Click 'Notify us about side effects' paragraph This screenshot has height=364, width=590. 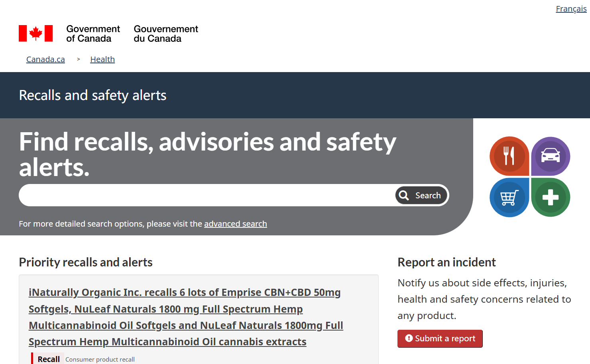click(484, 299)
